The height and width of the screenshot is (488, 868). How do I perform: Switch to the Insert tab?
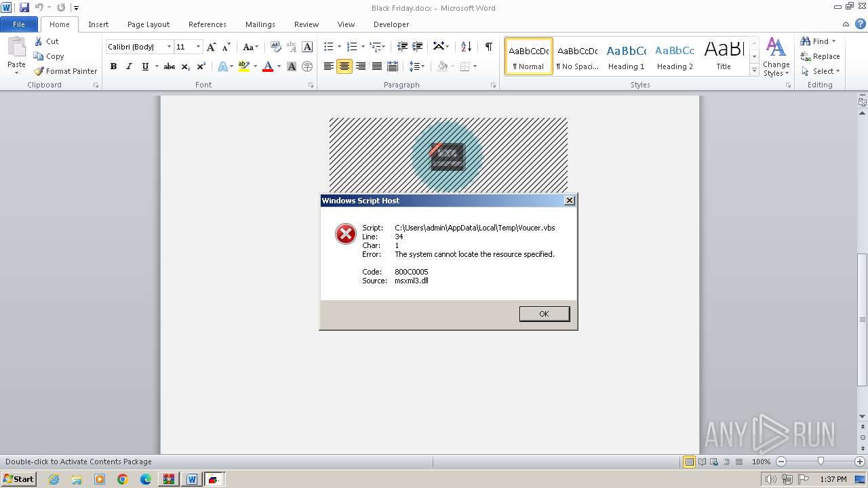[x=98, y=24]
